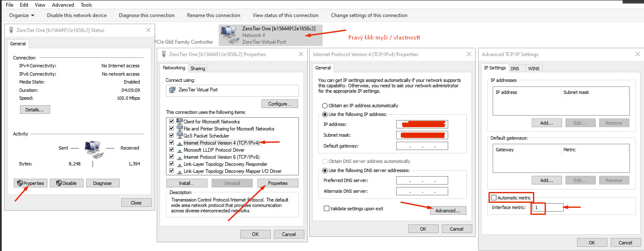Viewport: 644px width, 251px height.
Task: Open the File menu
Action: pos(10,5)
